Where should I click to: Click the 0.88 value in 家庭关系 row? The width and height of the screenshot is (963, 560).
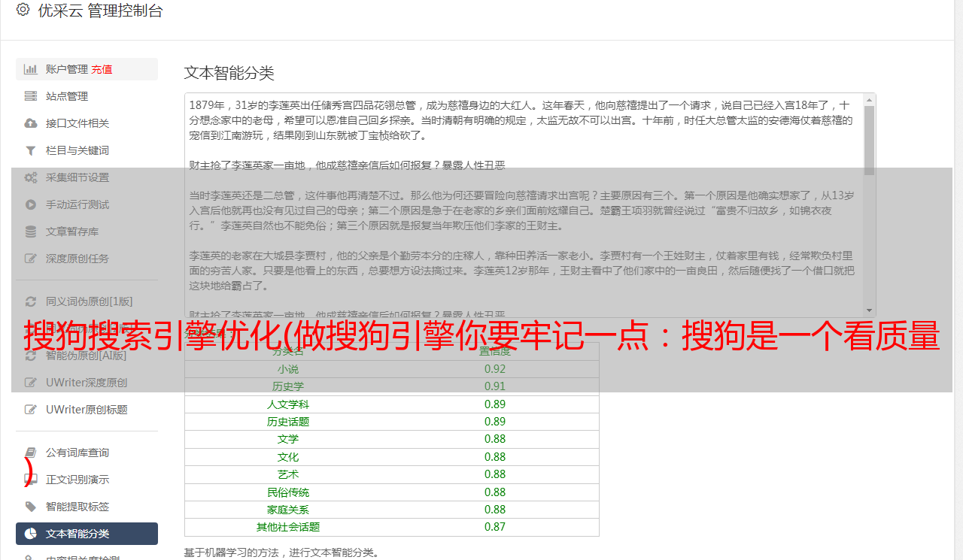[495, 510]
